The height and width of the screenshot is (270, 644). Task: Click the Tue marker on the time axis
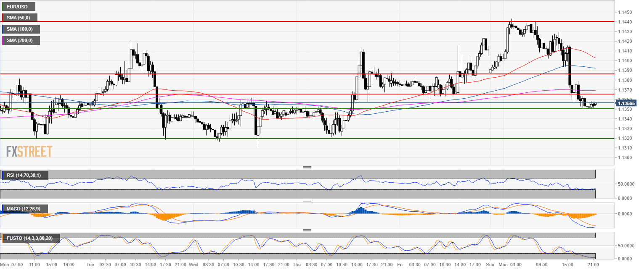pos(89,265)
